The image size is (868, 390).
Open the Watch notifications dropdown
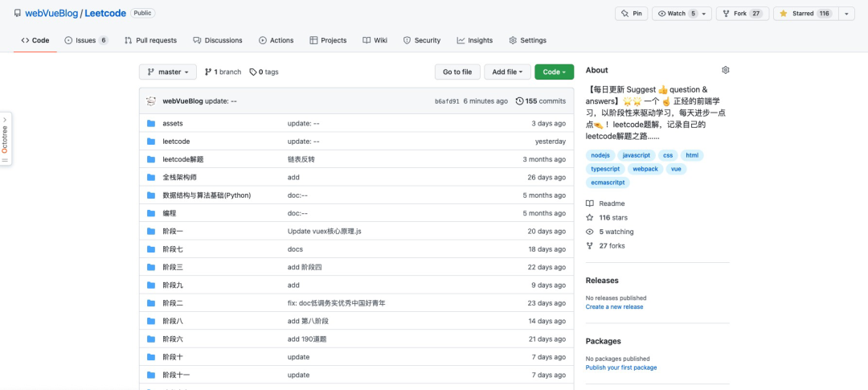click(x=682, y=14)
